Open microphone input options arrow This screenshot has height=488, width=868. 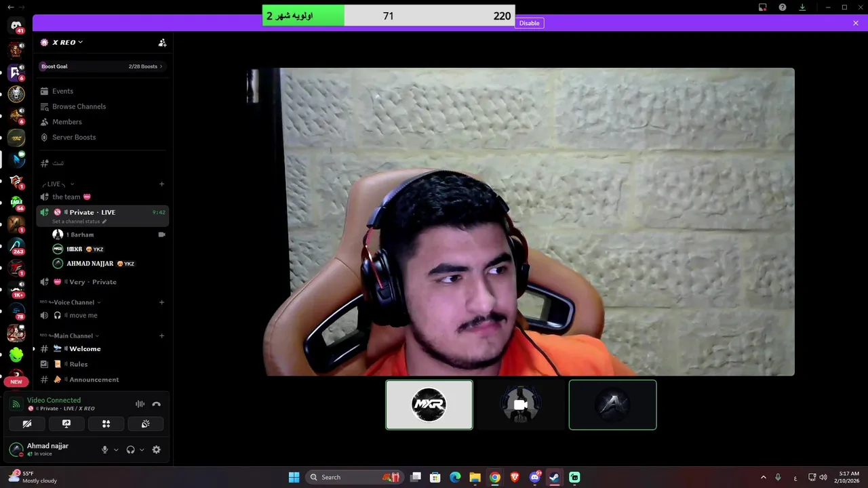click(x=116, y=449)
